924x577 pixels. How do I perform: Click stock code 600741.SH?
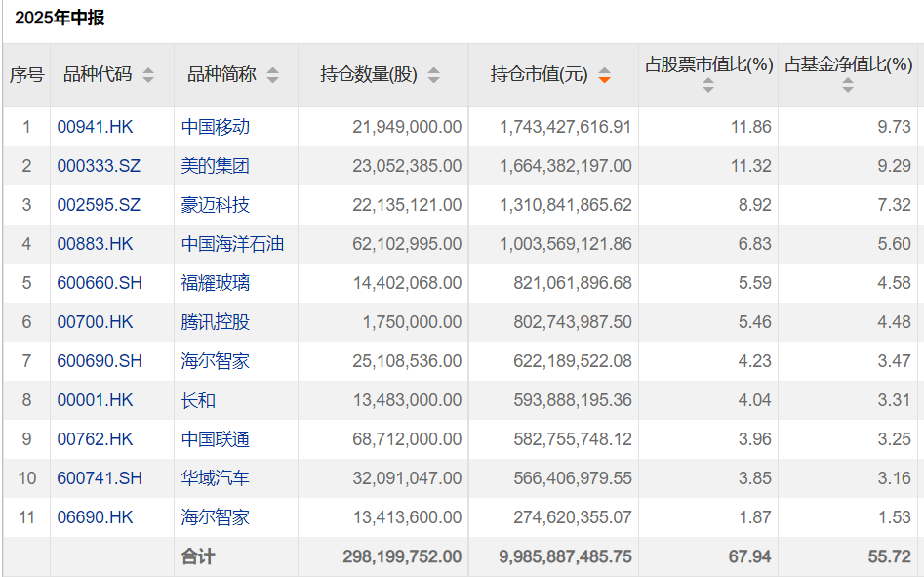[x=100, y=478]
